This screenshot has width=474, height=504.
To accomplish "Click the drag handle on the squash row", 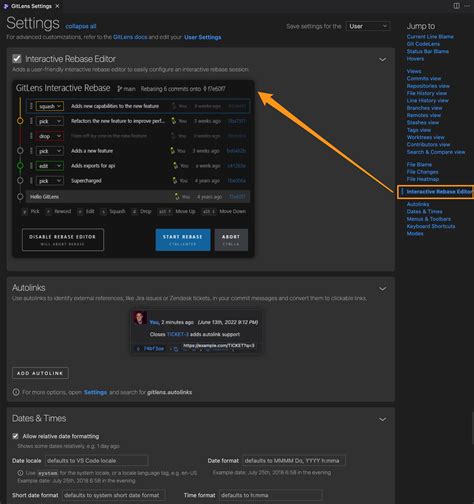I will (x=31, y=106).
